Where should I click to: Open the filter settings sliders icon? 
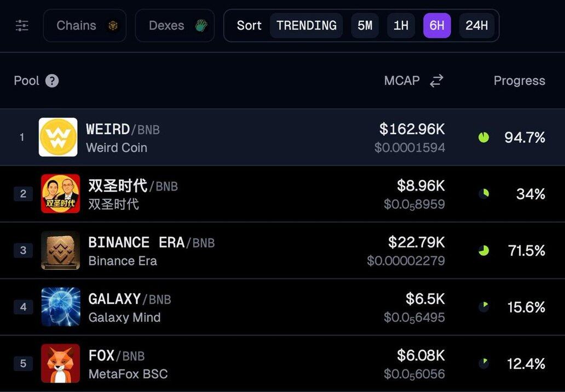point(22,26)
